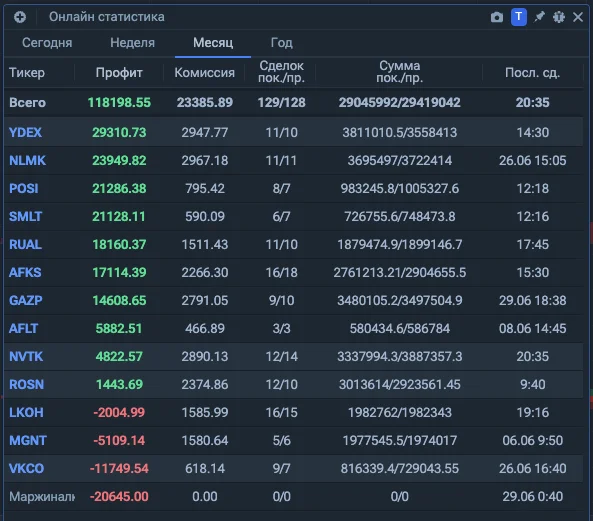Image resolution: width=593 pixels, height=521 pixels.
Task: Sort by Сумма пок./пр. column header
Action: [x=399, y=72]
